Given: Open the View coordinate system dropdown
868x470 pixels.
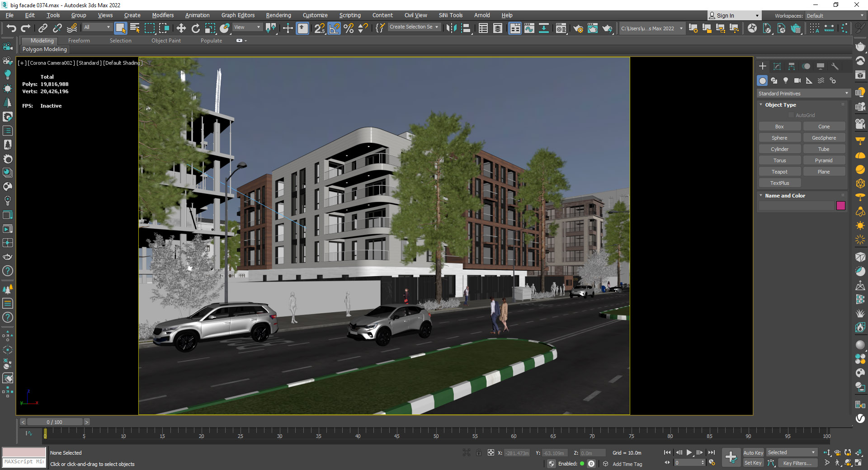Looking at the screenshot, I should [247, 27].
